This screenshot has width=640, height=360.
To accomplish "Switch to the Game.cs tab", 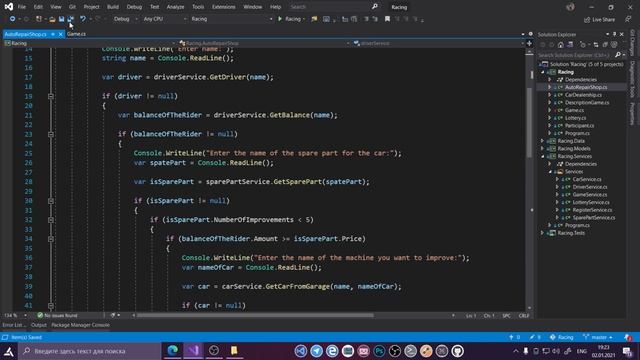I will point(76,34).
